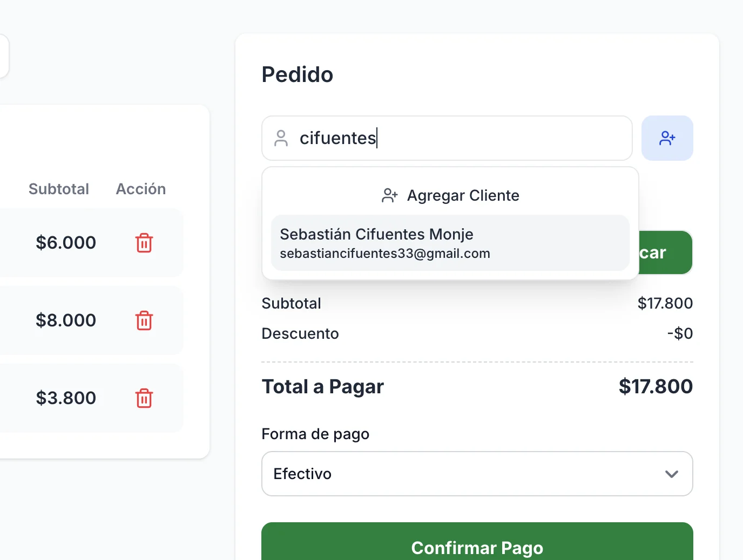The width and height of the screenshot is (743, 560).
Task: Click the Acción column header
Action: [141, 189]
